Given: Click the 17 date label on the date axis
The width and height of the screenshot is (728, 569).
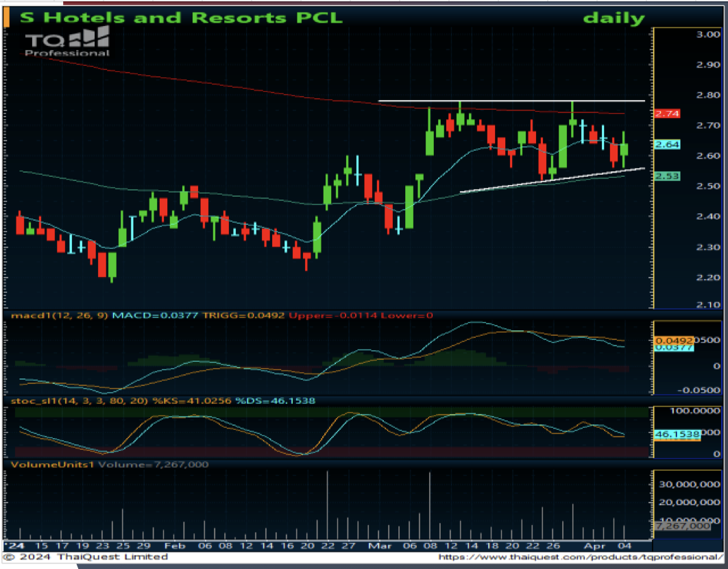Looking at the screenshot, I should (62, 545).
